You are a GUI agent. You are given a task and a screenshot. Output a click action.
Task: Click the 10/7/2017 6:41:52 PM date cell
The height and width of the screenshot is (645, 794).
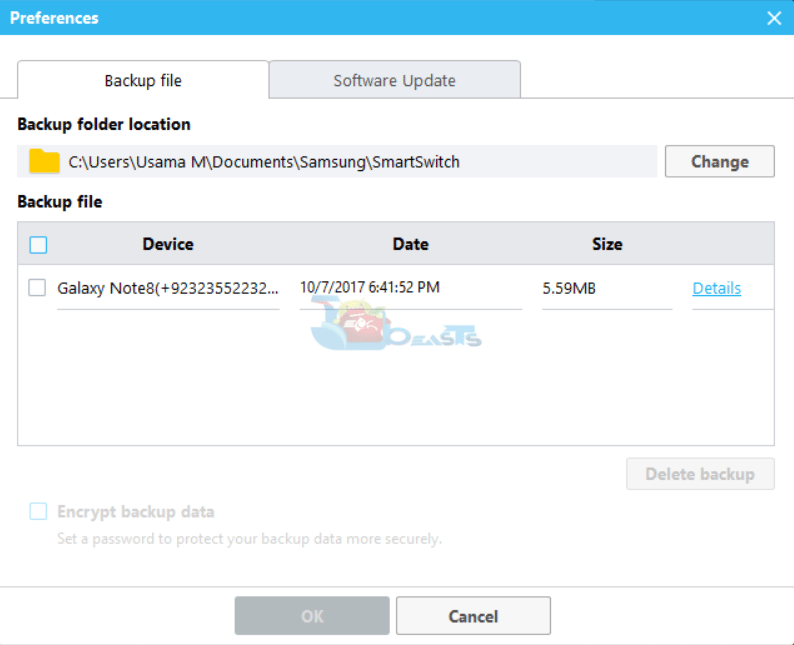[370, 287]
